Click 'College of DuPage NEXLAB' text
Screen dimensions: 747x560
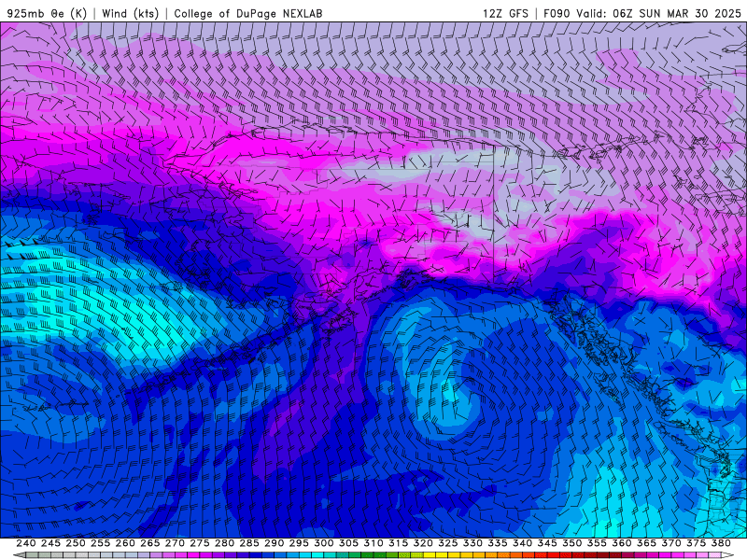[248, 13]
